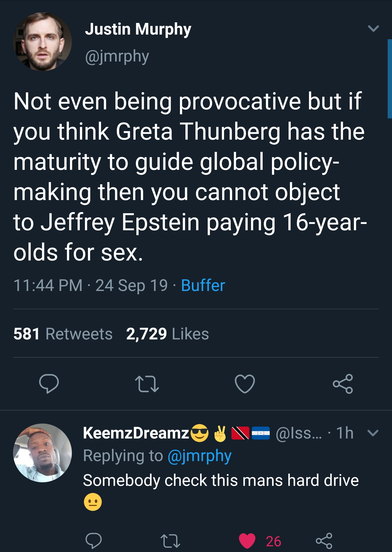This screenshot has width=392, height=552.
Task: Click Justin Murphy's profile picture
Action: pos(43,42)
